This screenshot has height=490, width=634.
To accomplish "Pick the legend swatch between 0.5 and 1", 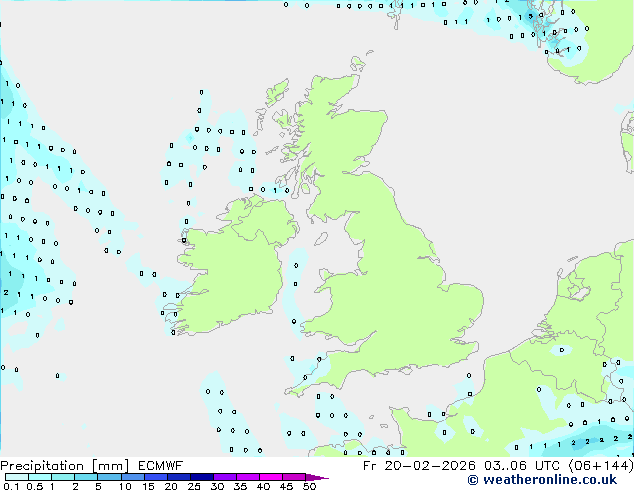I will [40, 477].
